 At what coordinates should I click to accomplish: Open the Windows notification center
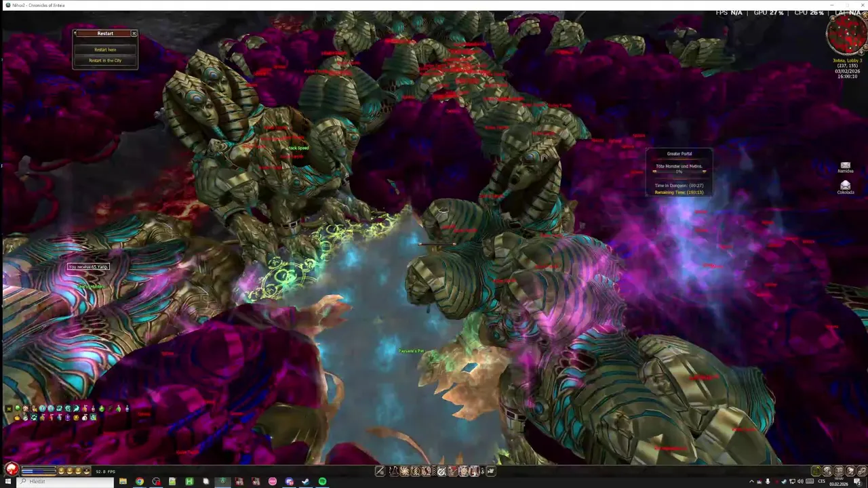[859, 482]
